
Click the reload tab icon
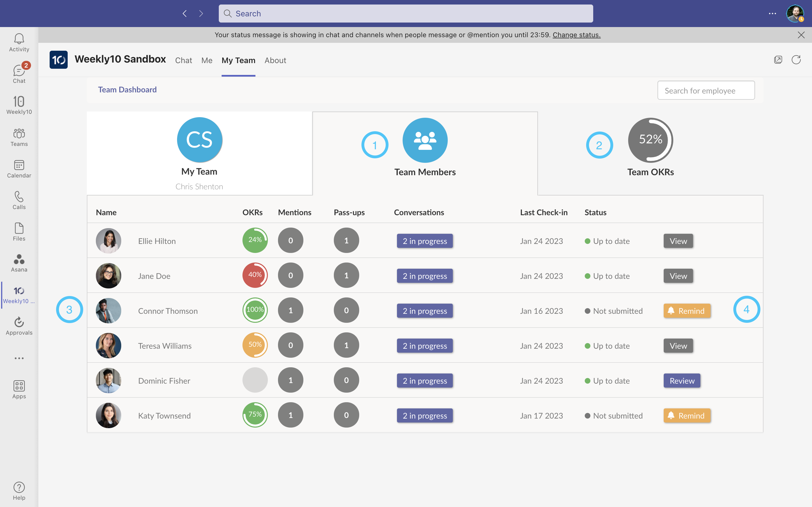point(796,60)
